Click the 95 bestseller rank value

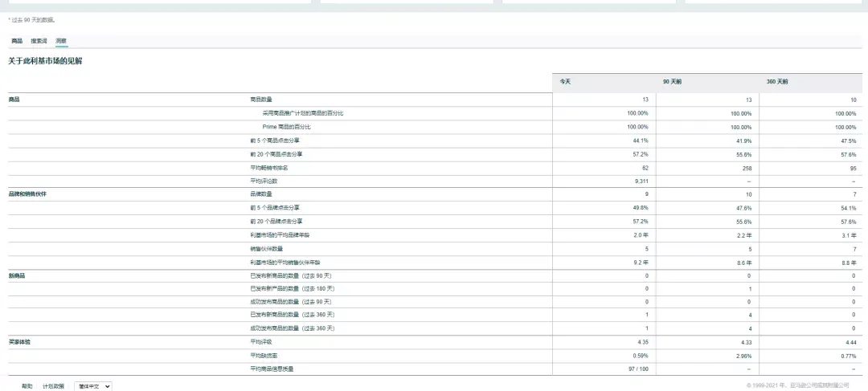click(853, 168)
